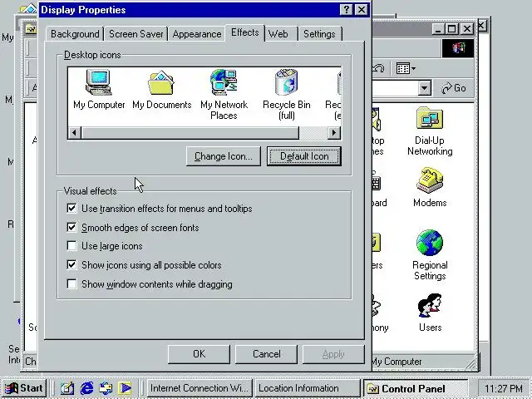Switch to the Background tab
Image resolution: width=532 pixels, height=399 pixels.
(x=75, y=34)
